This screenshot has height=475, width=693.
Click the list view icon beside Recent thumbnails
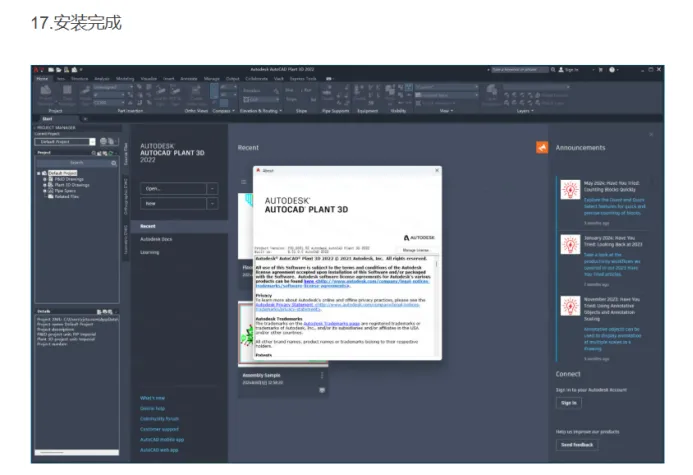click(x=243, y=182)
